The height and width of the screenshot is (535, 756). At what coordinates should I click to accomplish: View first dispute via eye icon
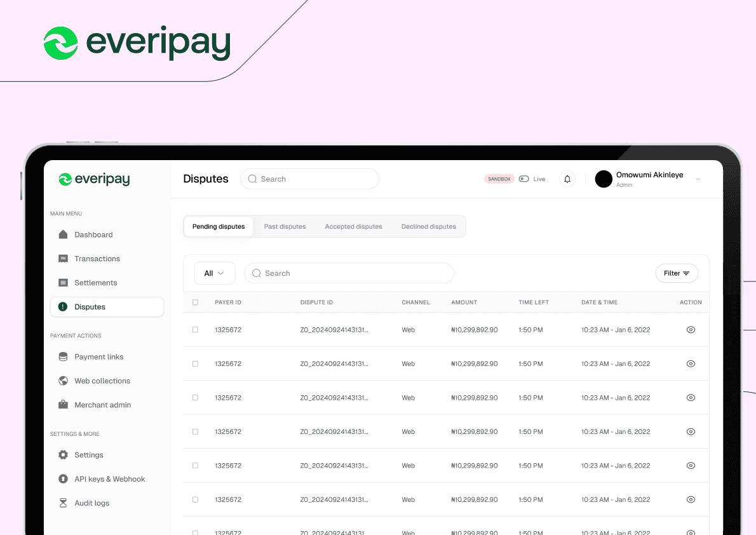click(x=691, y=330)
